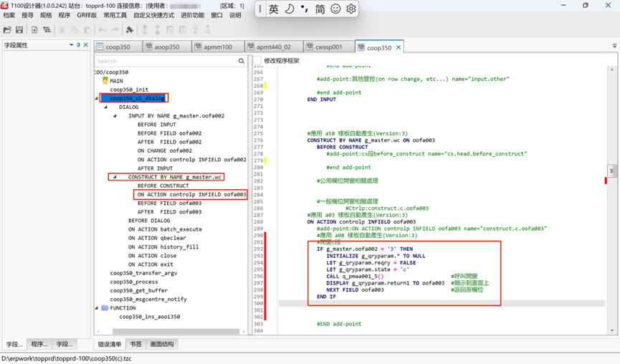
Task: Toggle the 修改程序框架 checkbox
Action: (x=257, y=60)
